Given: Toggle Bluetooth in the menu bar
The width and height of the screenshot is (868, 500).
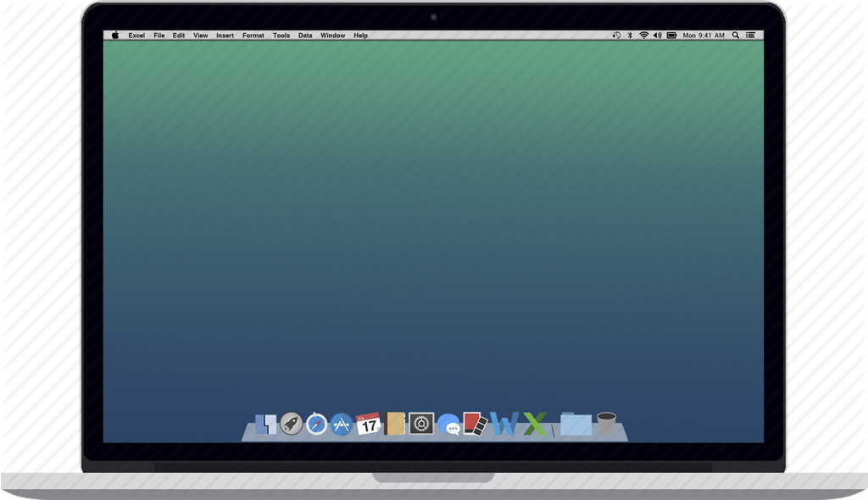Looking at the screenshot, I should coord(630,36).
